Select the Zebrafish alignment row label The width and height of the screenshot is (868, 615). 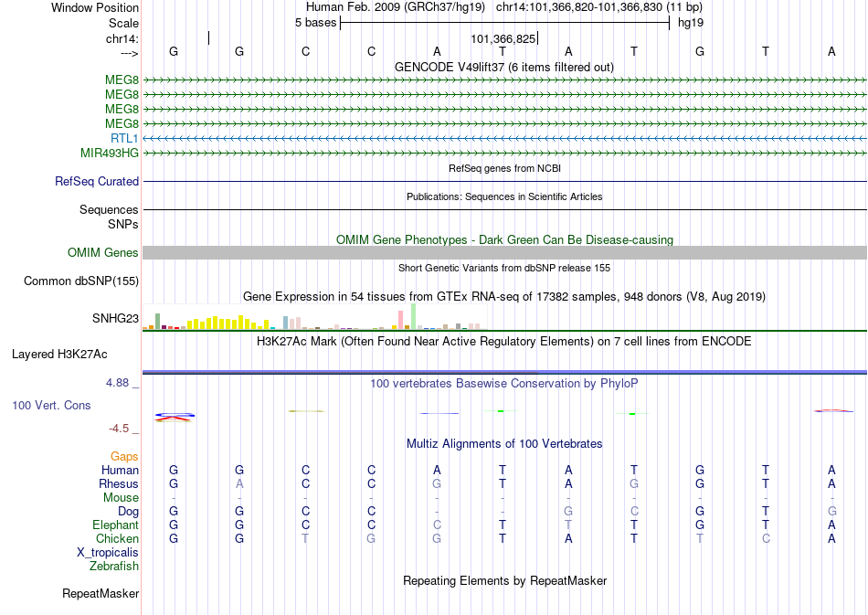[114, 567]
